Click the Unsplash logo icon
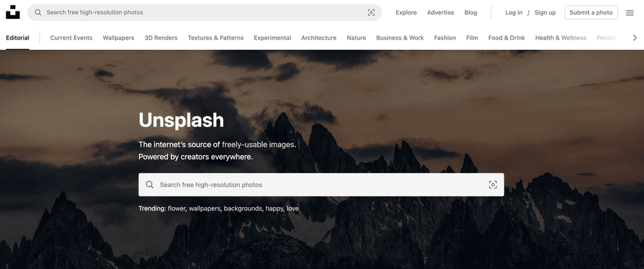The width and height of the screenshot is (644, 269). click(13, 13)
